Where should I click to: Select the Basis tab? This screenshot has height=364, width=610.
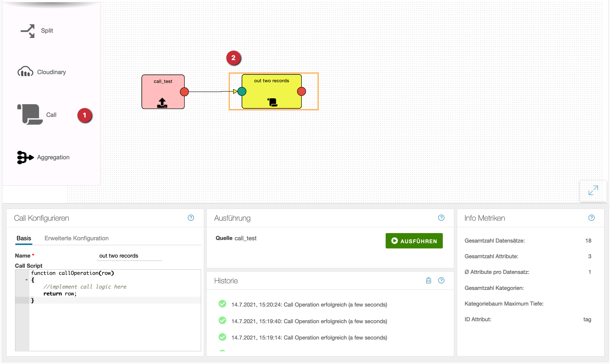[x=24, y=238]
